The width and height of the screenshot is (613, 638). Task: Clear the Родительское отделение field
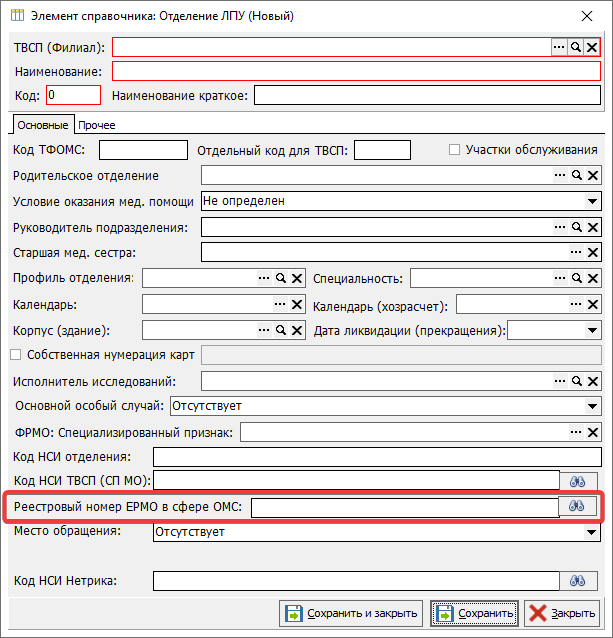point(593,175)
